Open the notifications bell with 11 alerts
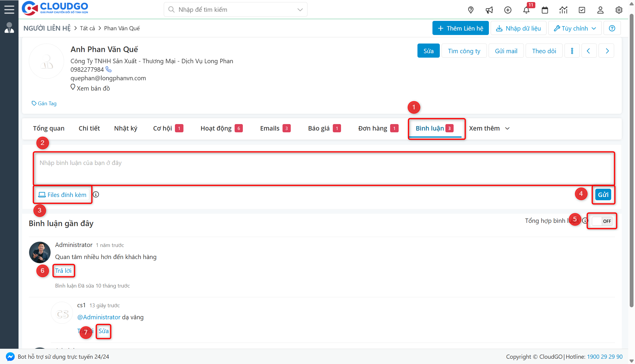Screen dimensions: 635x364 click(527, 10)
